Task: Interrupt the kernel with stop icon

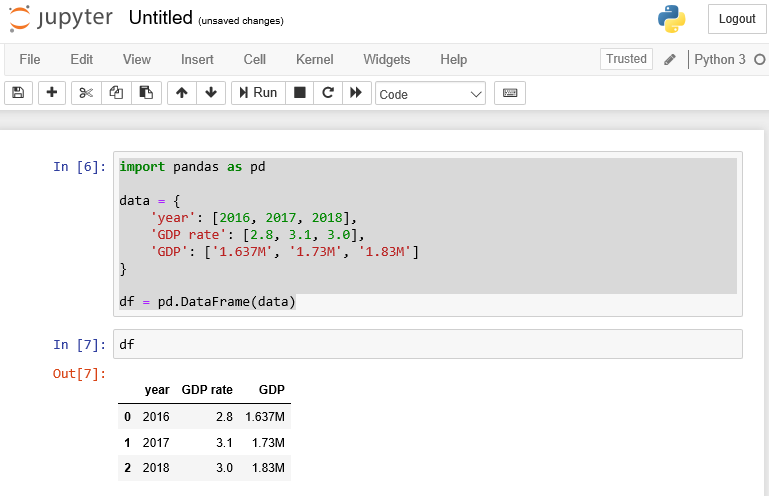Action: click(300, 93)
